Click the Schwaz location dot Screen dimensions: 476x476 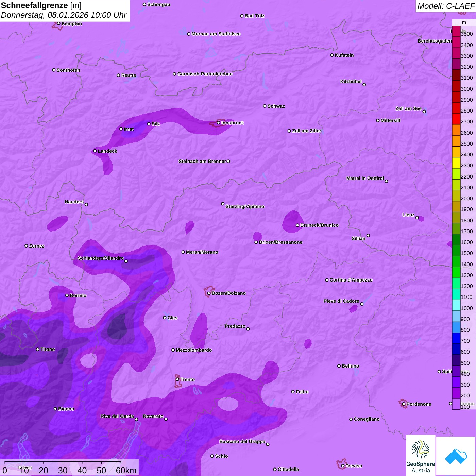265,106
